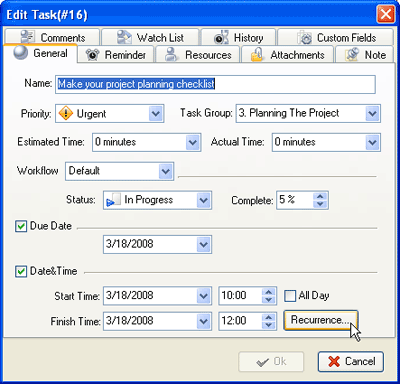The height and width of the screenshot is (384, 400).
Task: Click the Actual Time '0 minutes' value
Action: click(x=295, y=142)
